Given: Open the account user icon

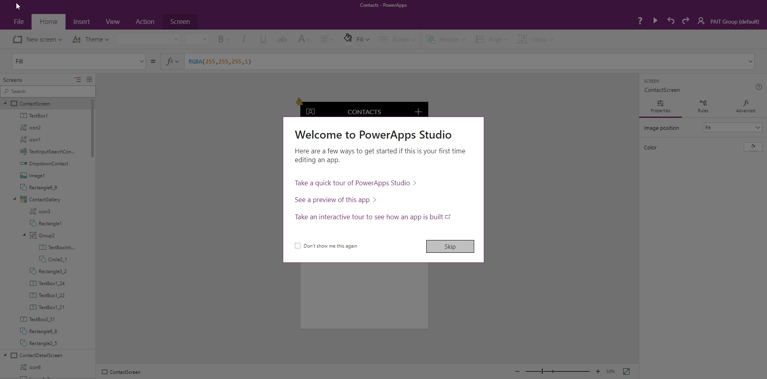Looking at the screenshot, I should click(x=700, y=21).
